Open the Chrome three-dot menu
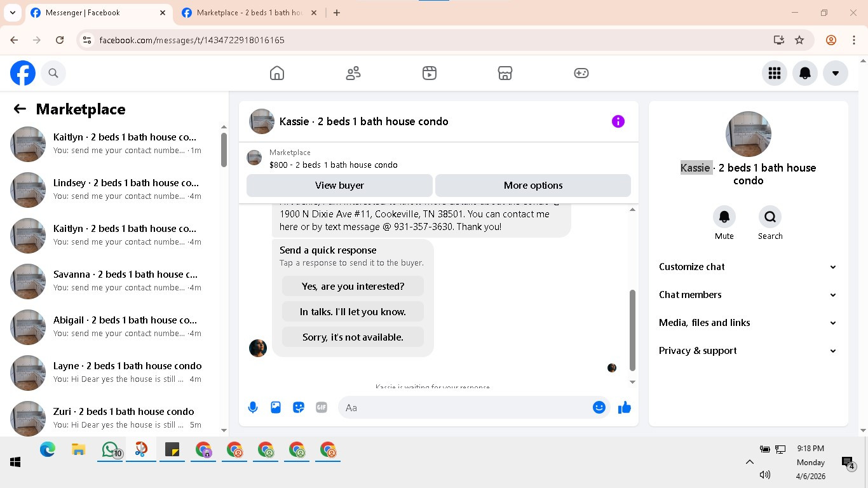 click(854, 40)
